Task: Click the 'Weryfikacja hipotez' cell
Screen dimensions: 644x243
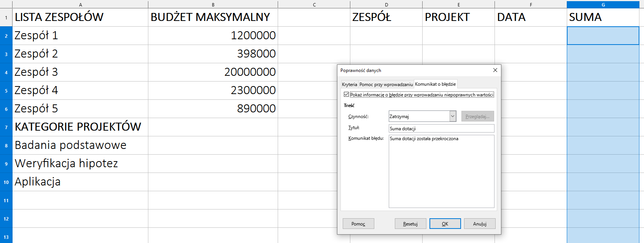Action: click(x=80, y=163)
